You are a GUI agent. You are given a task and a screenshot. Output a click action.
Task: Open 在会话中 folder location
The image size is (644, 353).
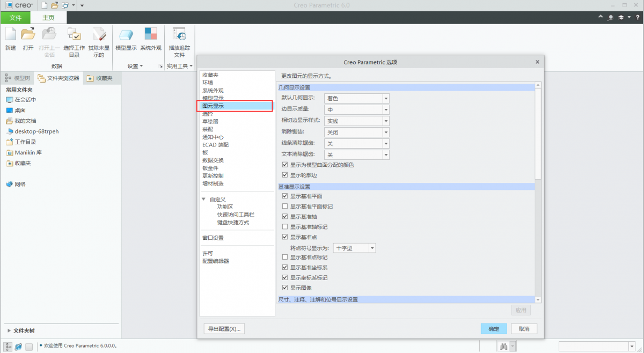click(21, 100)
